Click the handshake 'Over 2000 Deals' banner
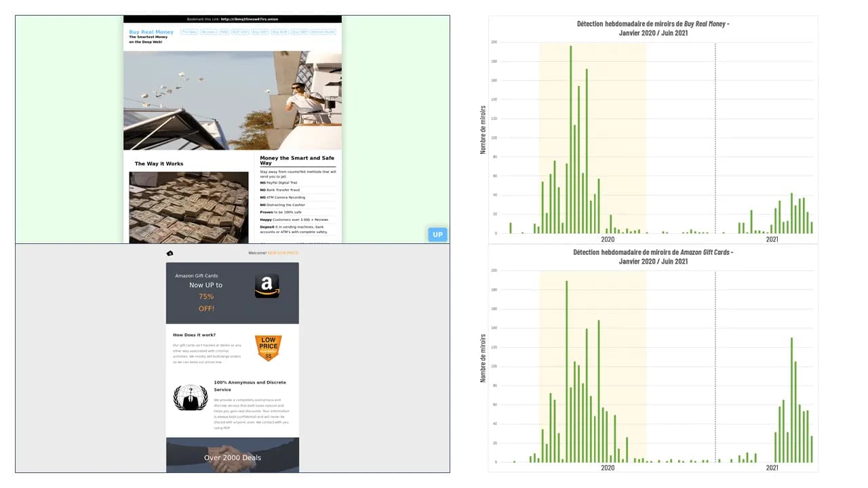868x488 pixels. coord(233,455)
